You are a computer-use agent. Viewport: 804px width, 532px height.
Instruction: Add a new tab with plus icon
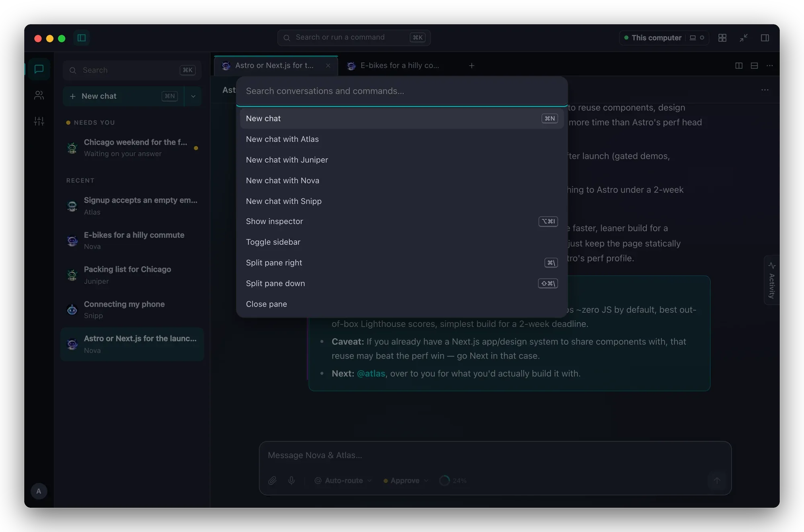(472, 65)
